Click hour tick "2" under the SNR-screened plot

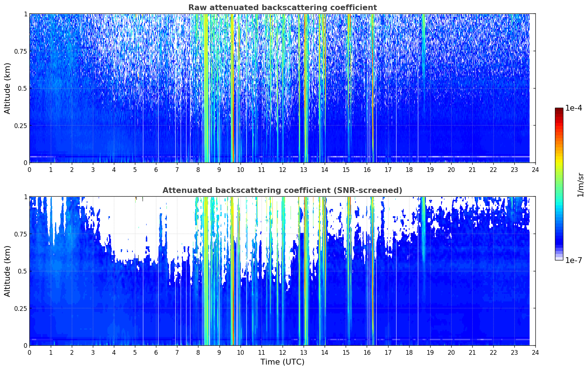click(72, 352)
